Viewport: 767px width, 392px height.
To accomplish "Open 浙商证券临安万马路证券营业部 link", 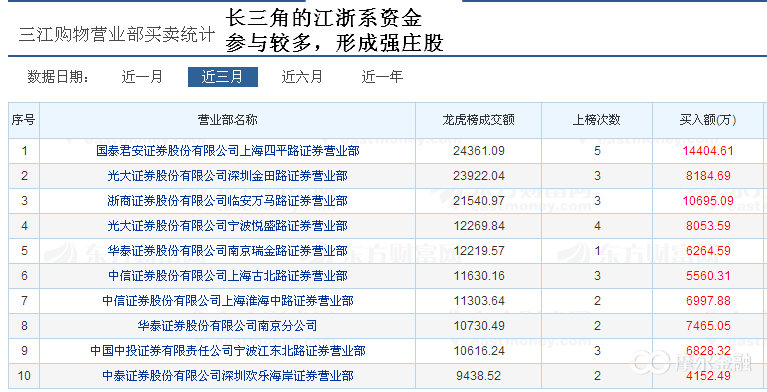I will [x=227, y=201].
